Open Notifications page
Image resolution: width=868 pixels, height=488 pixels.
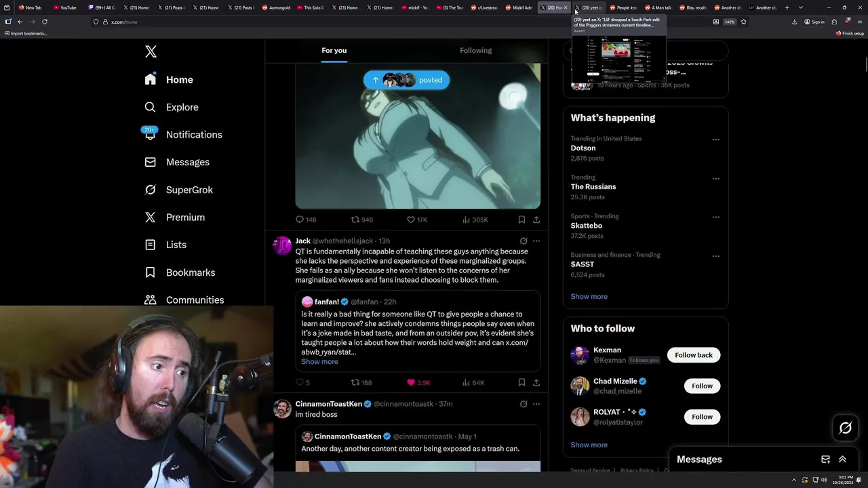click(183, 134)
